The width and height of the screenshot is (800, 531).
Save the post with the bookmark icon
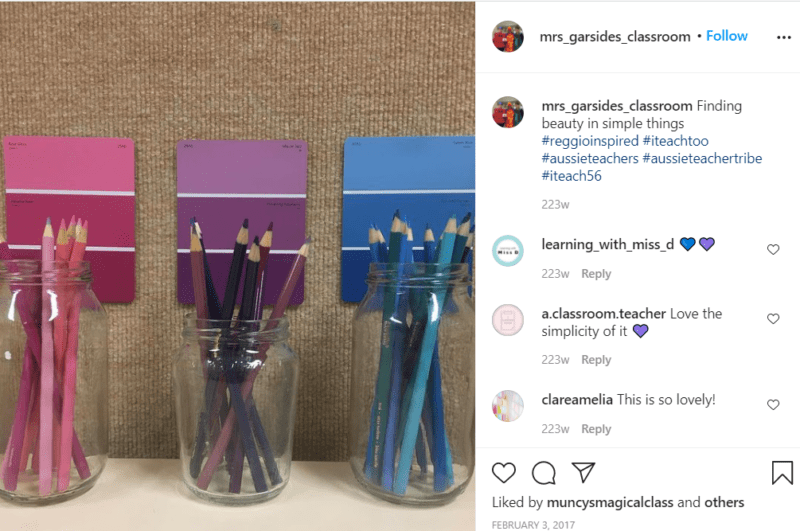click(782, 472)
